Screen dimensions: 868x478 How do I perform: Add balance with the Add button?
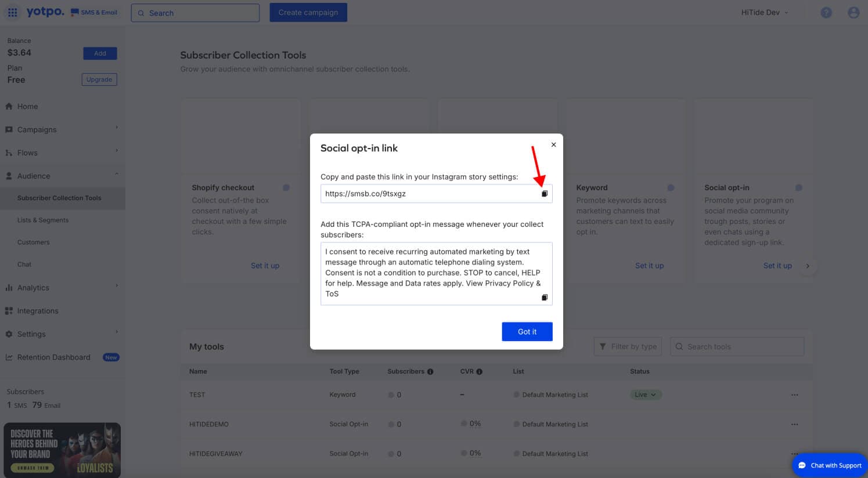100,53
